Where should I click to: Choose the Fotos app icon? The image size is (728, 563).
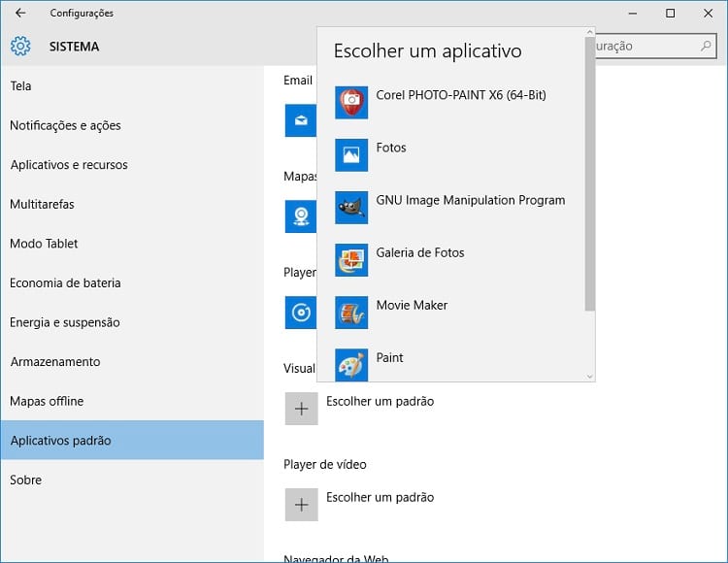[x=351, y=155]
